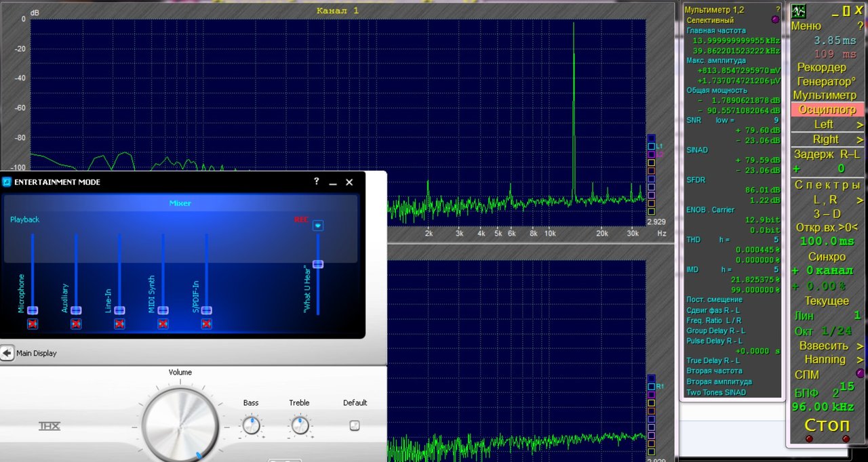
Task: Click the Окт 1/24 octave setting
Action: 824,331
